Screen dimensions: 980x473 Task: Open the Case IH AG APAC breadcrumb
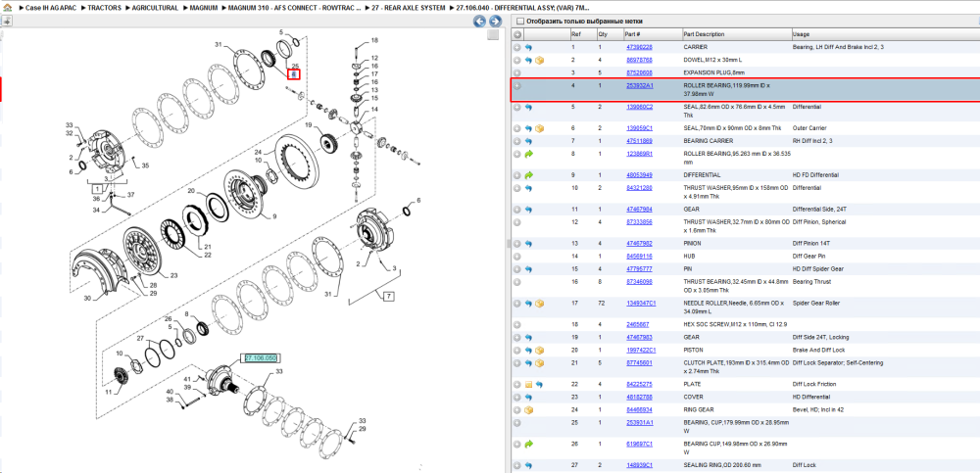51,8
